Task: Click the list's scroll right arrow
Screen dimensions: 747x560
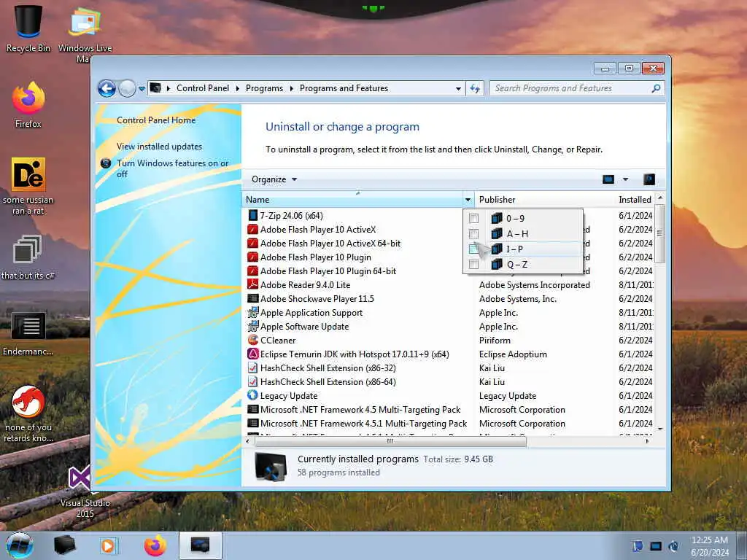Action: click(x=647, y=441)
